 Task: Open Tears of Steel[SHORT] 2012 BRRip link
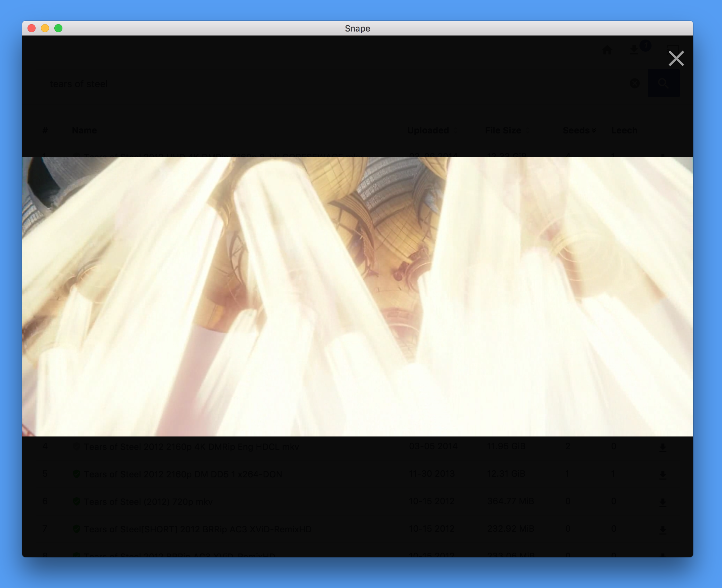coord(198,529)
